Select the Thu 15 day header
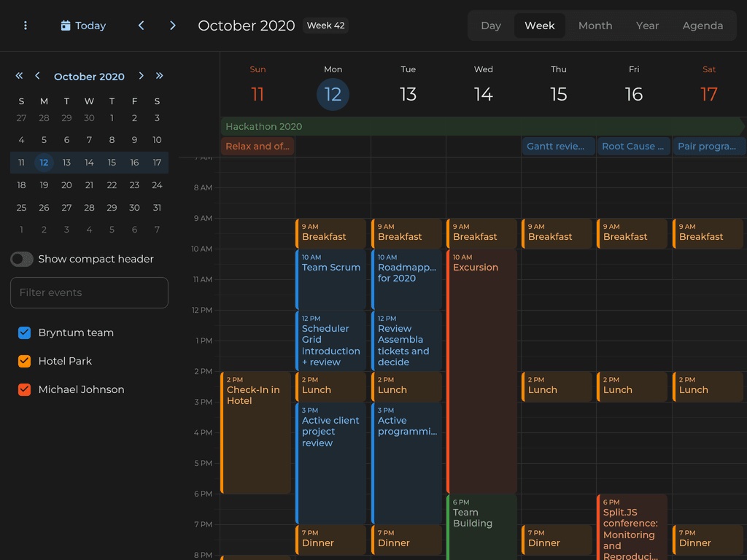 (558, 85)
